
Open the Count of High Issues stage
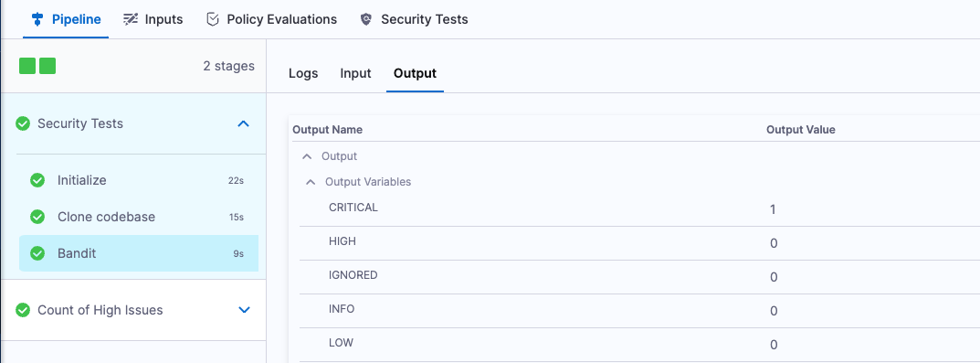(133, 310)
